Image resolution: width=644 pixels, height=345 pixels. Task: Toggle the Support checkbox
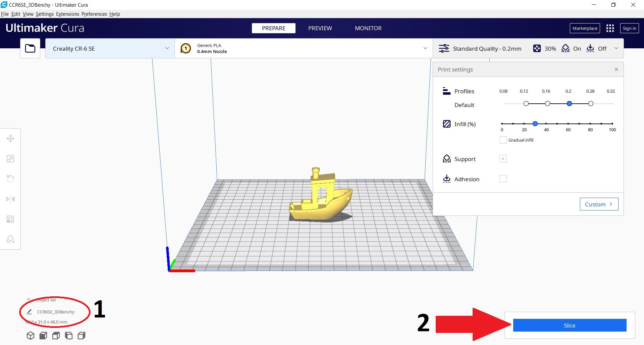[x=503, y=159]
